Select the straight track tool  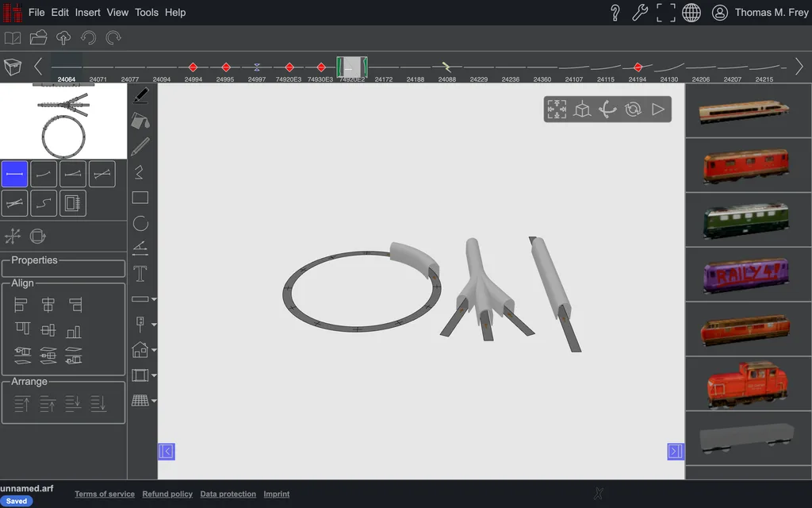pyautogui.click(x=14, y=174)
